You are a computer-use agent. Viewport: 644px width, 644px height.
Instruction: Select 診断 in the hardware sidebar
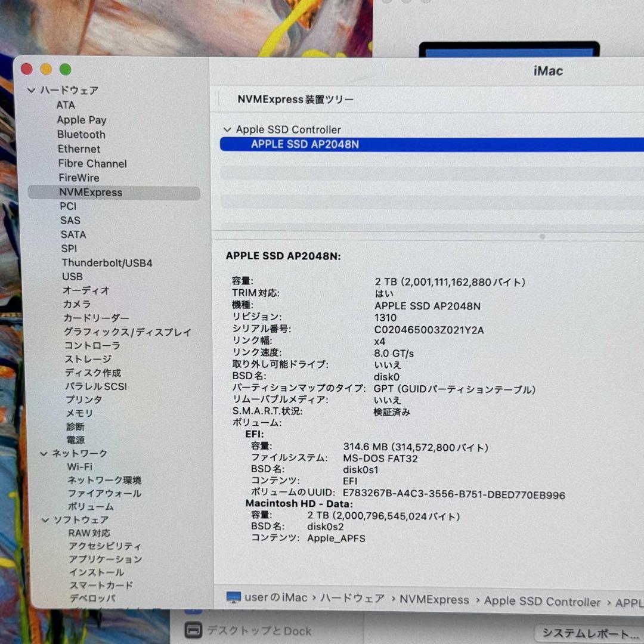coord(75,426)
